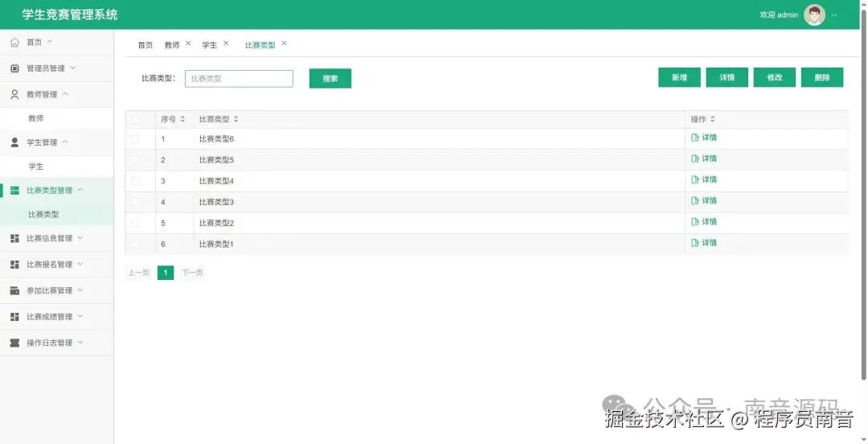Open 教师 submenu item

click(56, 118)
